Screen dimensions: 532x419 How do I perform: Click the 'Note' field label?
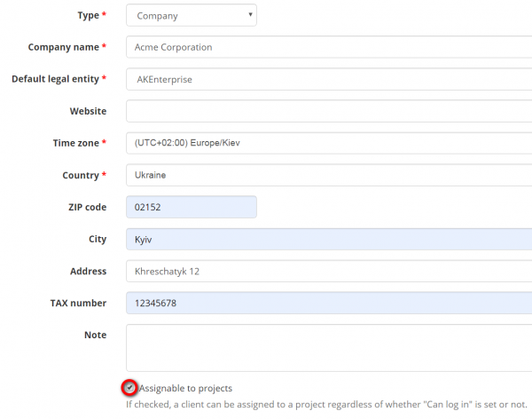(x=94, y=335)
